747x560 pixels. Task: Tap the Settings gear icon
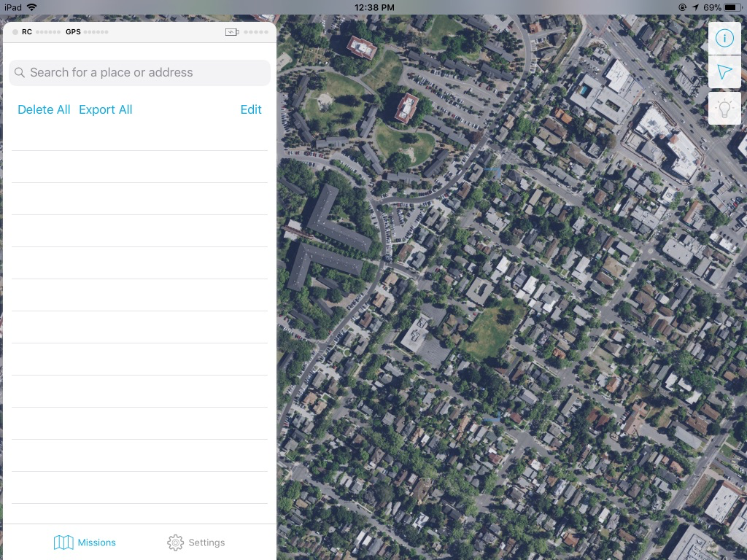tap(175, 542)
